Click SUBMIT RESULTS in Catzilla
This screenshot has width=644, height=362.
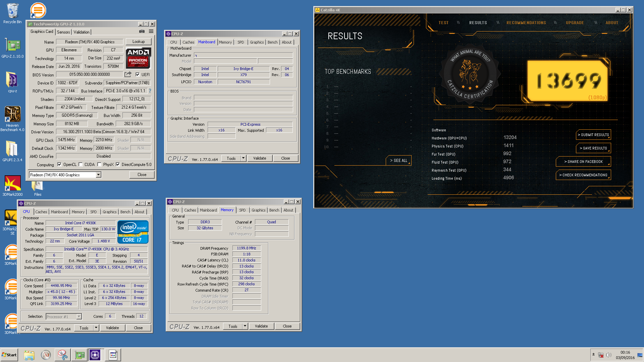pos(593,135)
